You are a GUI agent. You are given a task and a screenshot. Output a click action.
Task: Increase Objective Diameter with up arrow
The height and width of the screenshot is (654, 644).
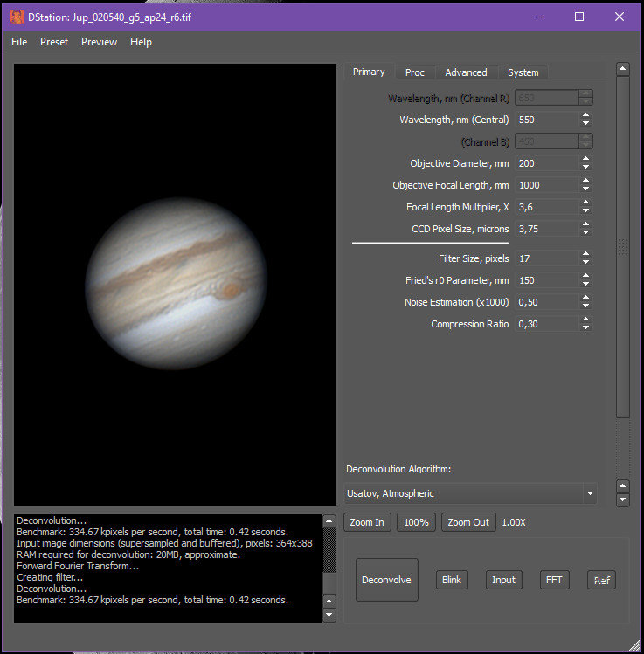586,159
